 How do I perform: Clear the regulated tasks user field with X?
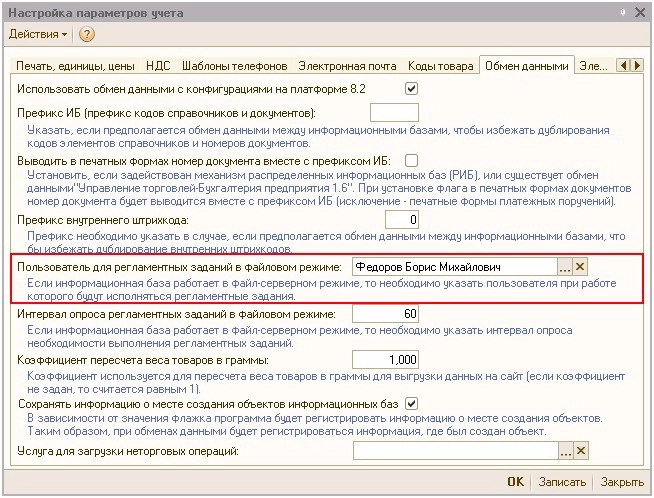(580, 268)
